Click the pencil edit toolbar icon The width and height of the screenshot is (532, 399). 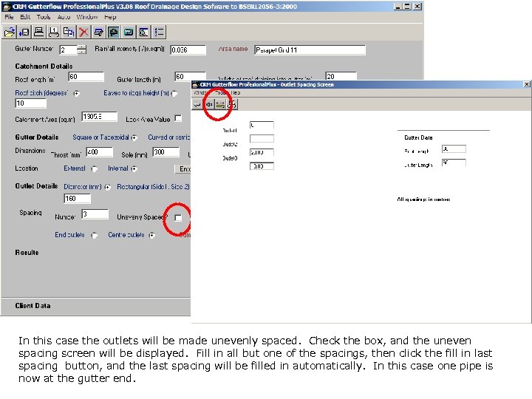[99, 33]
